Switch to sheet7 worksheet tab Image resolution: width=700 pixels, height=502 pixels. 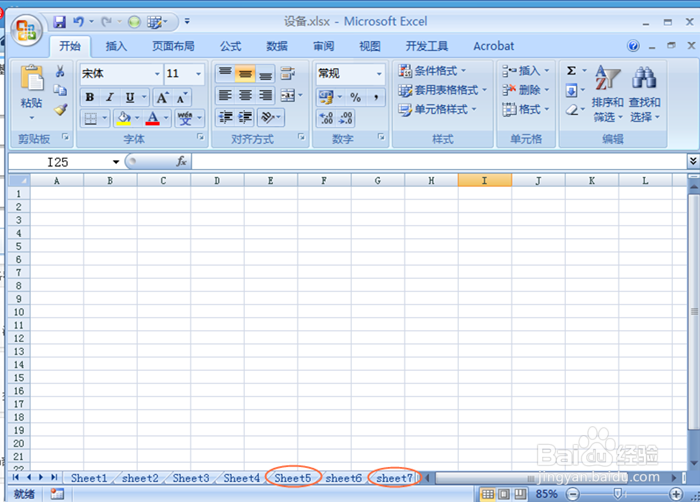pyautogui.click(x=394, y=478)
